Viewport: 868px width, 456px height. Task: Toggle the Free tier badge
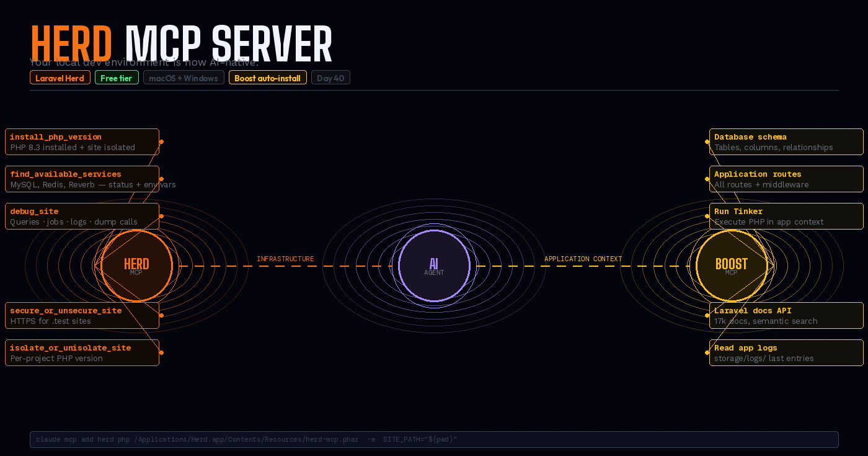(x=117, y=78)
